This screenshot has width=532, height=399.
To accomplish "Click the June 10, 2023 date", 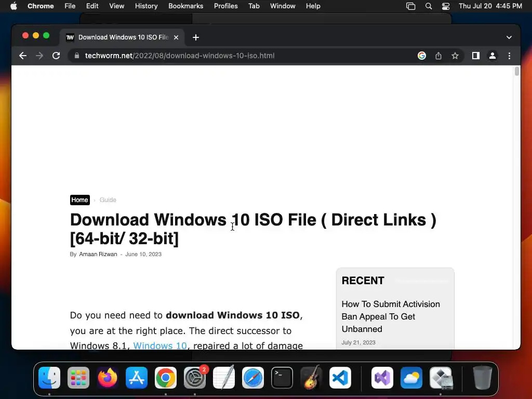I will [x=143, y=254].
